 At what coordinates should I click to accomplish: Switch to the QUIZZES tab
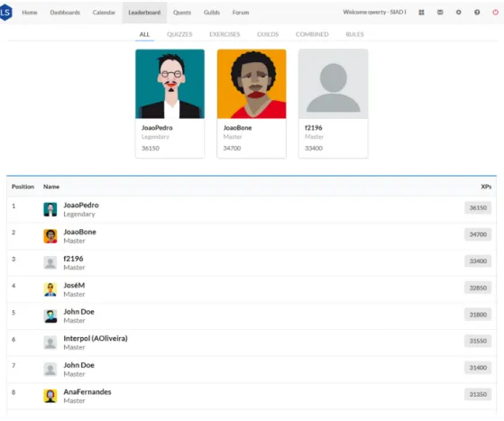click(x=179, y=34)
